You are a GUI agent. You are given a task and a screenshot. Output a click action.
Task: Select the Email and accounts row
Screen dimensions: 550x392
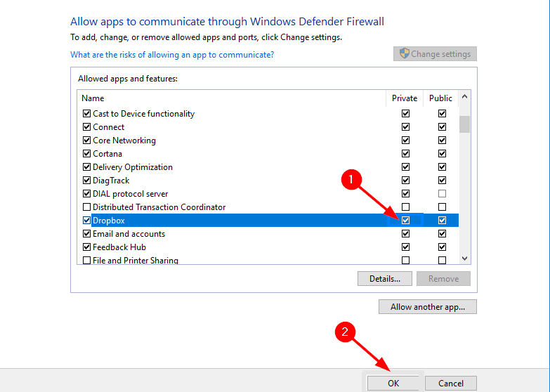click(x=129, y=234)
